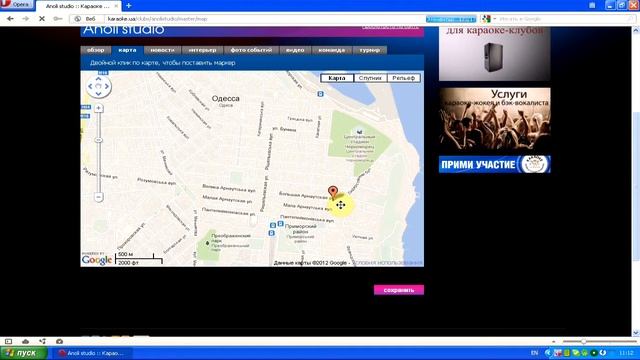Switch to the турнир tab

(x=370, y=50)
